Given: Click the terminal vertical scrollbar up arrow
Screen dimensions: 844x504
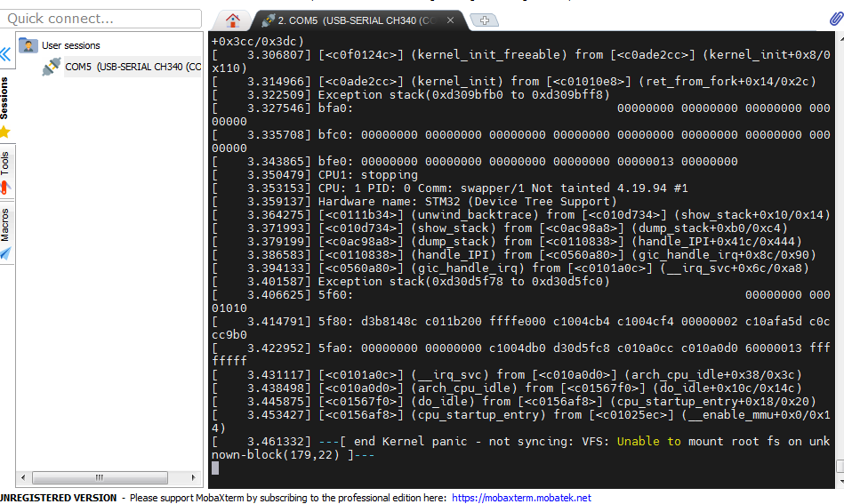Looking at the screenshot, I should point(840,39).
